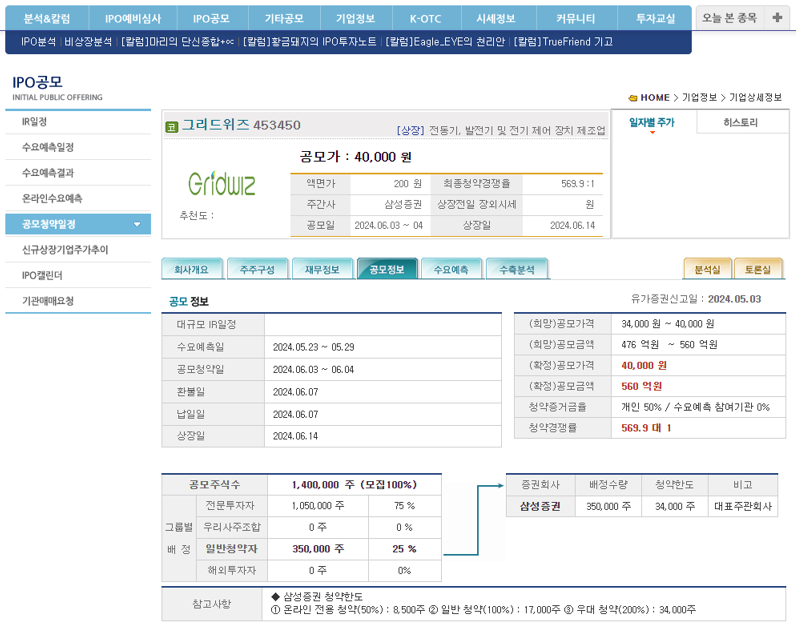Click the 삼성증권 cell in the broker table
This screenshot has width=796, height=633.
tap(541, 506)
